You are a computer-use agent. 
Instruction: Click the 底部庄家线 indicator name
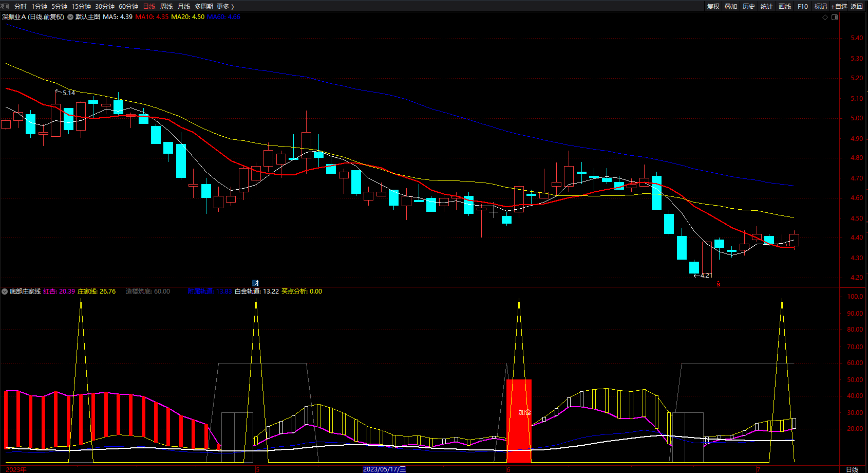click(25, 292)
